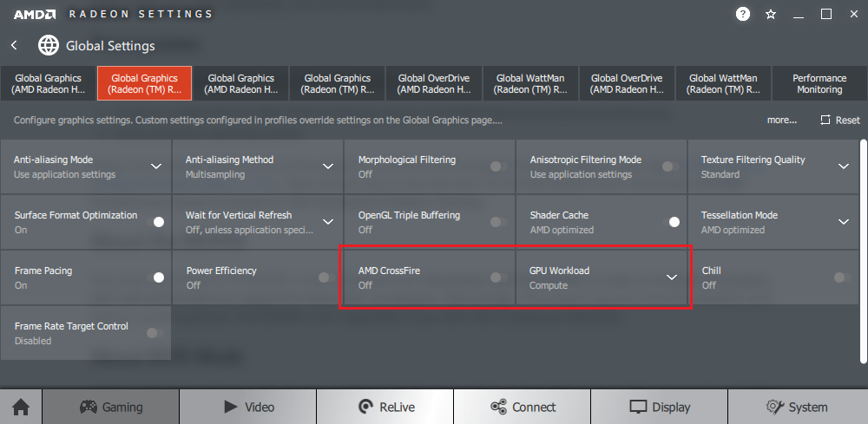Maximize the Radeon Settings window
Image resolution: width=868 pixels, height=424 pixels.
[x=826, y=15]
